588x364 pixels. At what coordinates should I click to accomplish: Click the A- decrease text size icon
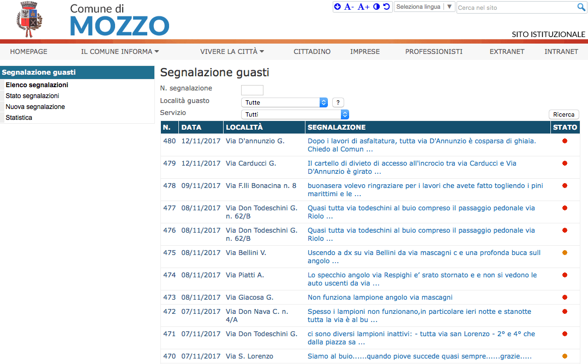(350, 7)
